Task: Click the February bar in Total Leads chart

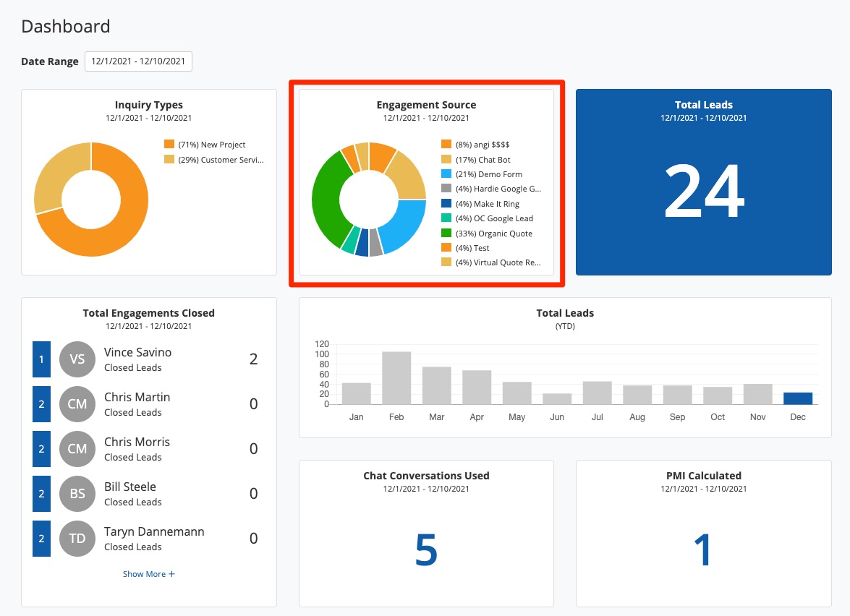Action: (x=396, y=378)
